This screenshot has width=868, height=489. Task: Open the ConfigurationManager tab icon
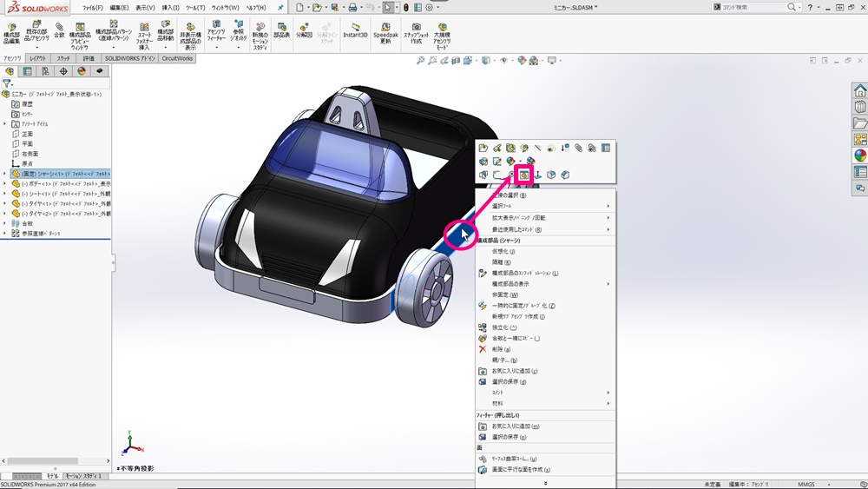click(45, 71)
